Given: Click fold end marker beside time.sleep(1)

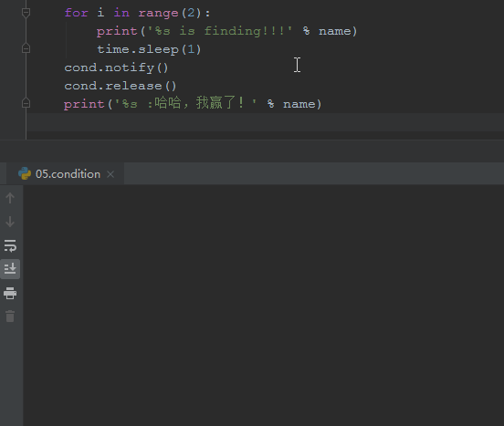Looking at the screenshot, I should click(26, 48).
